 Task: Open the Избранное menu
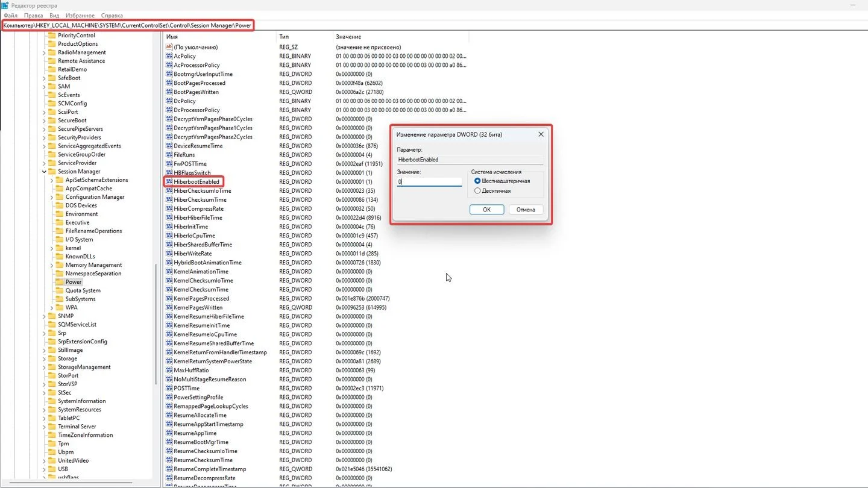pyautogui.click(x=81, y=16)
